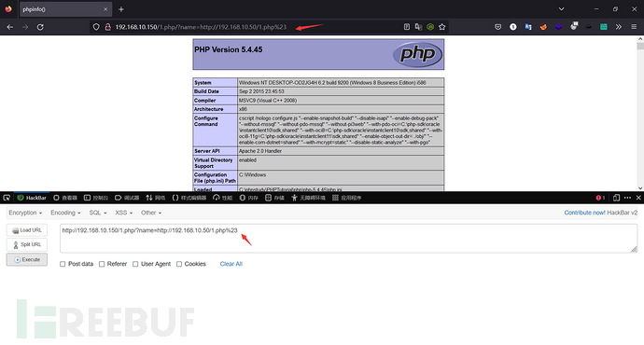Open the red fox-face extension icon
644x345 pixels.
(x=543, y=27)
